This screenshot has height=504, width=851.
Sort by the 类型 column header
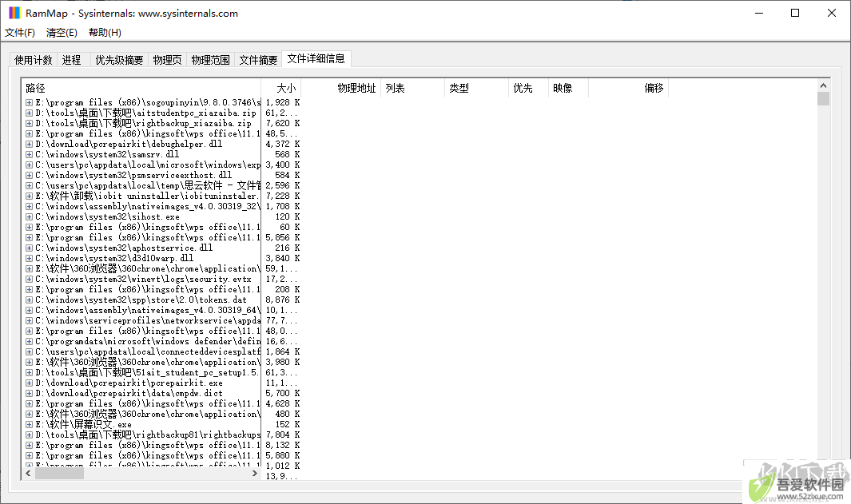coord(476,88)
